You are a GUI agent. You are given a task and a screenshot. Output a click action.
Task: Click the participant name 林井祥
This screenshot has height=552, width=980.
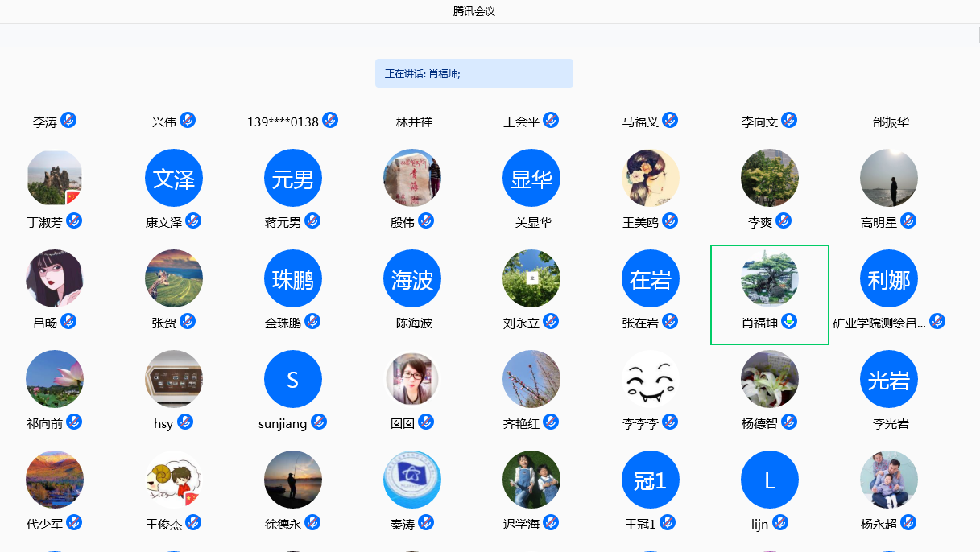pyautogui.click(x=414, y=122)
